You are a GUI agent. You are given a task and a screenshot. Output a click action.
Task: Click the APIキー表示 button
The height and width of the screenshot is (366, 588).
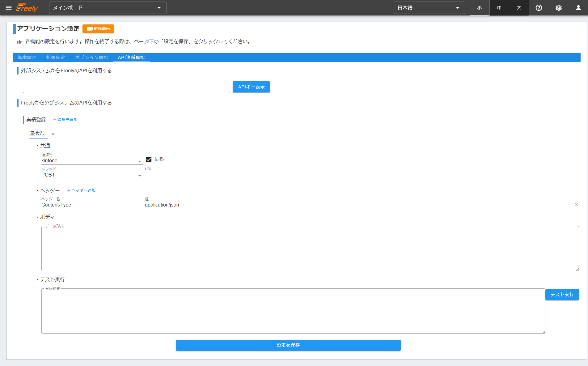coord(251,87)
